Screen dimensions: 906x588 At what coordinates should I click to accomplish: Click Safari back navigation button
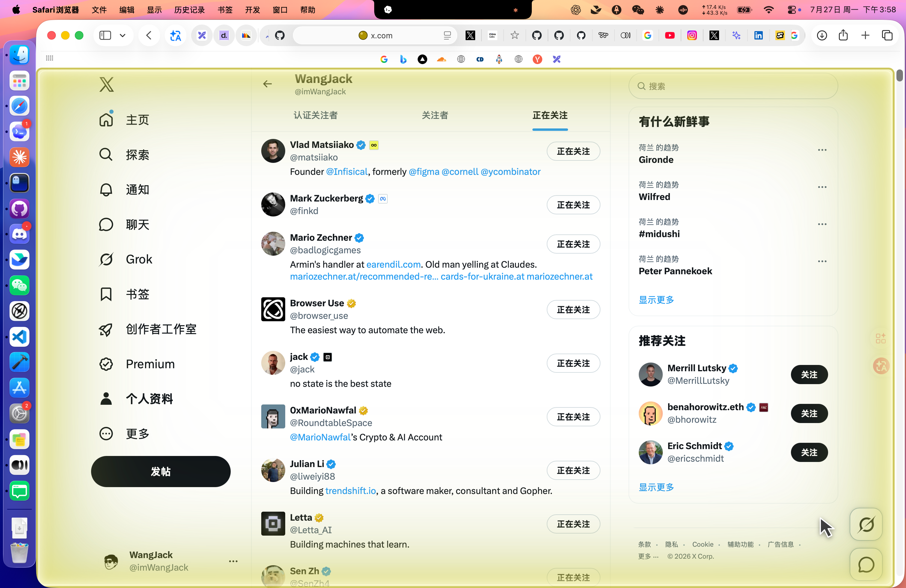(149, 35)
